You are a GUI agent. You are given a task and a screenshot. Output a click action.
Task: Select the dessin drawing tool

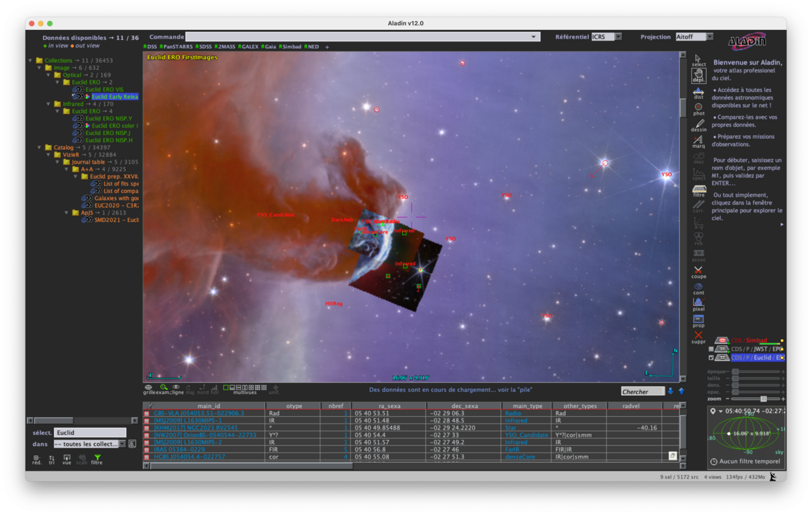pyautogui.click(x=698, y=126)
